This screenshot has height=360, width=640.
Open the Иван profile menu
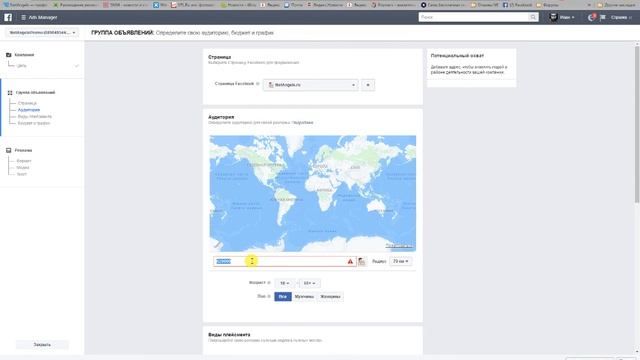coord(567,18)
